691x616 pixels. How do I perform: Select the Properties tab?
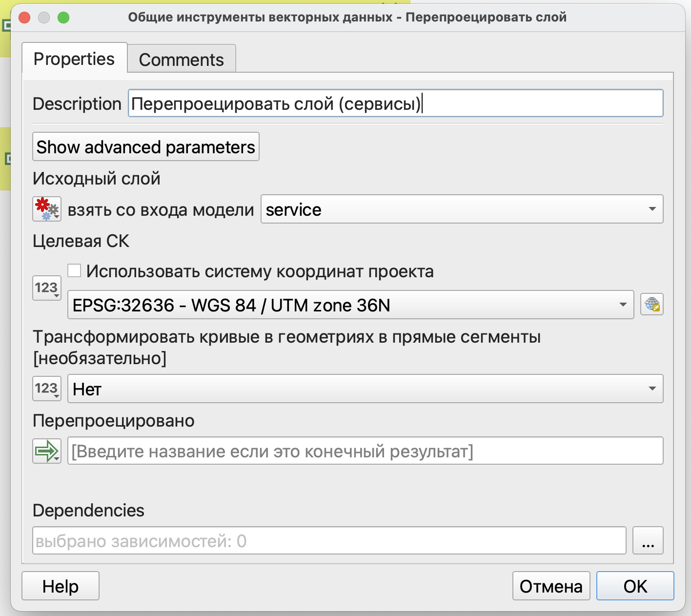pos(74,59)
